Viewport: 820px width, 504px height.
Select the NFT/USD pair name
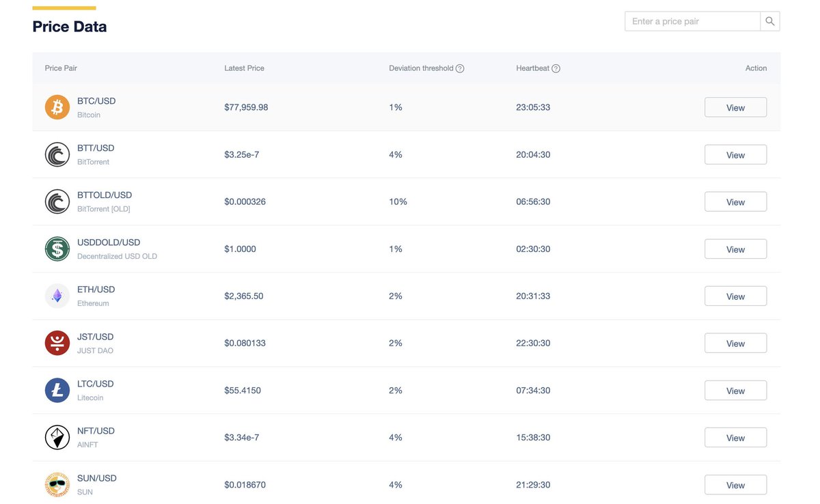tap(96, 431)
